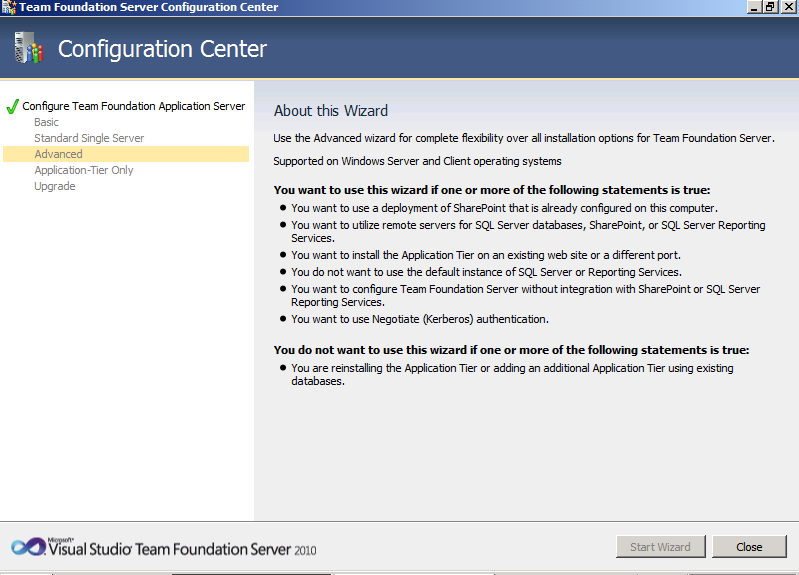Click 'Visual Studio Team Foundation Server 2010' text

coord(182,548)
